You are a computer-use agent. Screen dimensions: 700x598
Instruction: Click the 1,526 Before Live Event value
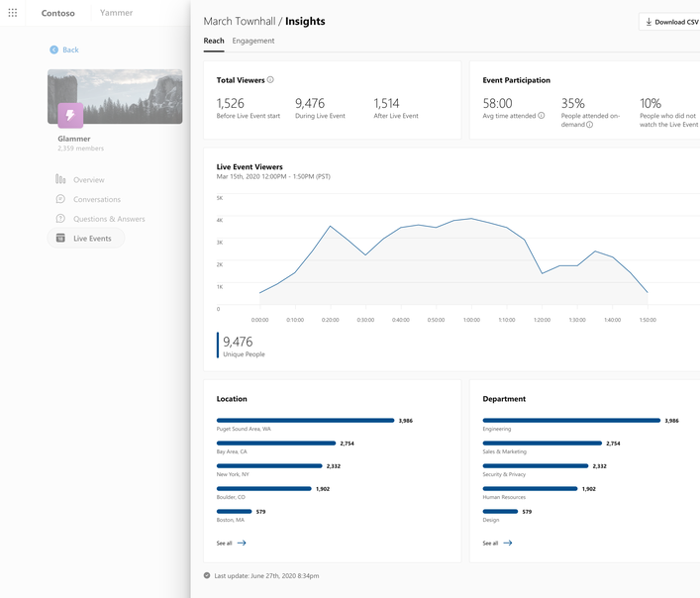(231, 104)
